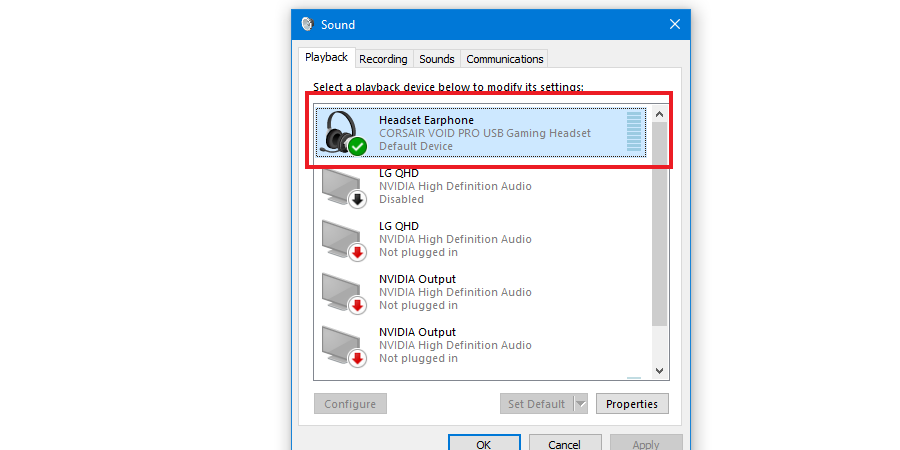This screenshot has height=450, width=900.
Task: Click the "Default Device" status text
Action: pos(416,146)
